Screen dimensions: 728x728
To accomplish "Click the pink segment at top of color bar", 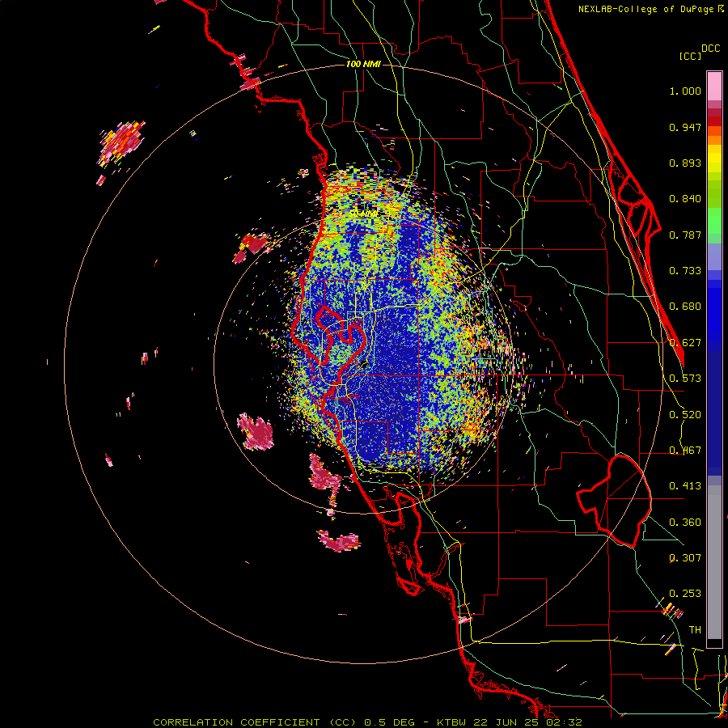I will click(714, 86).
